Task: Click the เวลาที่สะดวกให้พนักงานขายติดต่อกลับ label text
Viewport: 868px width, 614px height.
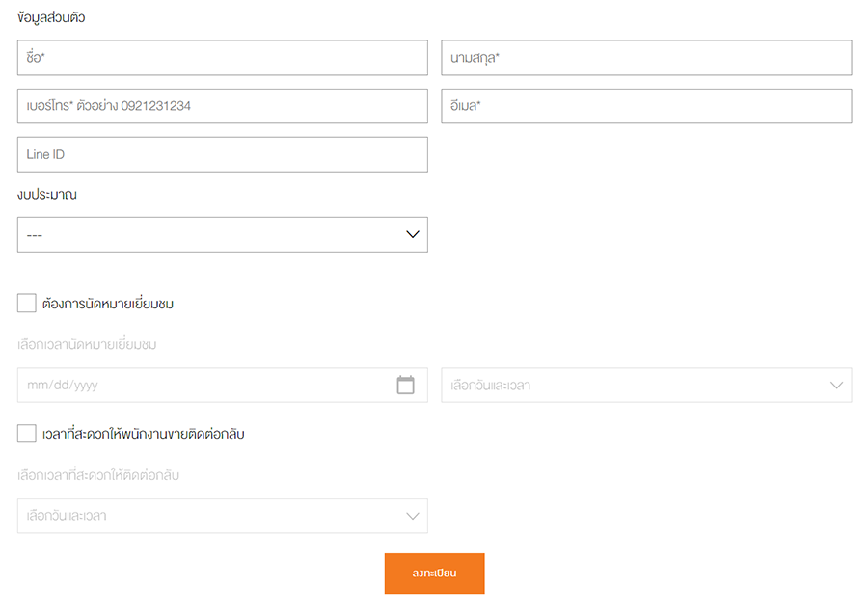Action: click(x=144, y=434)
